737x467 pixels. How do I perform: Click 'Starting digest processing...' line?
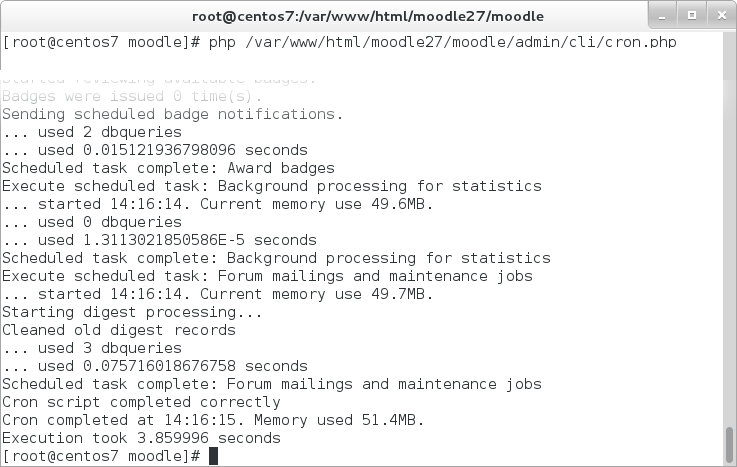coord(132,312)
